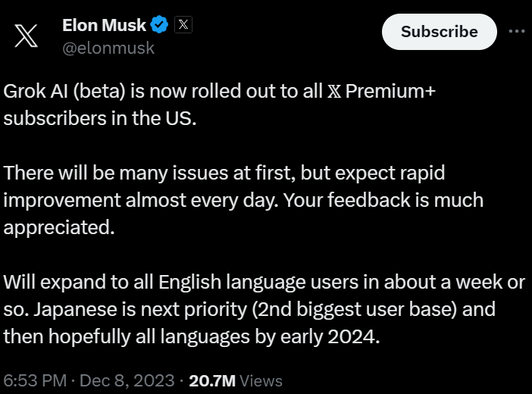This screenshot has width=532, height=394.
Task: Click "subscribers in the US." text line
Action: (100, 120)
